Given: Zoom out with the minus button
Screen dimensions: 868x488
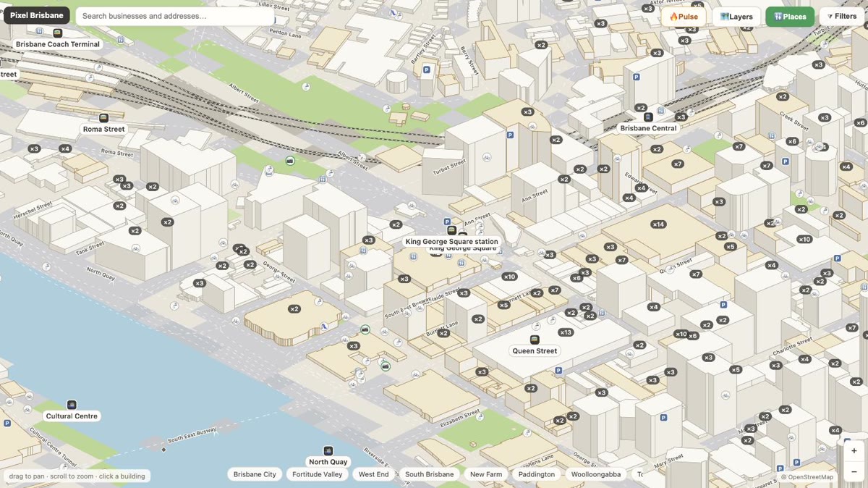Looking at the screenshot, I should pos(854,471).
